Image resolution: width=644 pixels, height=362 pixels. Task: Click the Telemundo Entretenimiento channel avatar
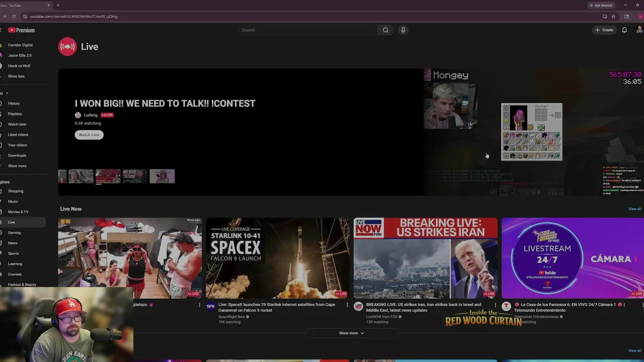[x=506, y=306]
